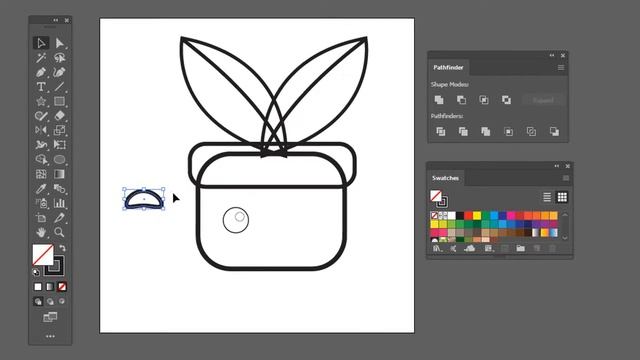
Task: Apply the Exclude shape mode
Action: [x=506, y=100]
